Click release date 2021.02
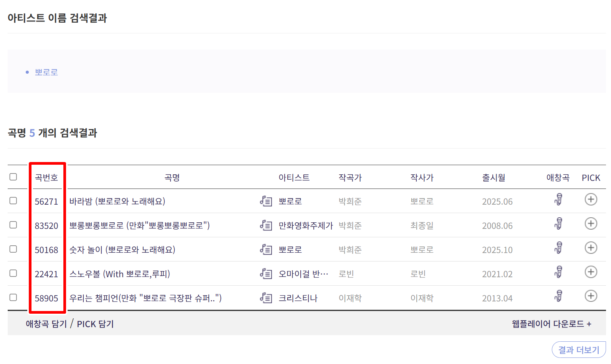The height and width of the screenshot is (364, 611). click(x=497, y=274)
